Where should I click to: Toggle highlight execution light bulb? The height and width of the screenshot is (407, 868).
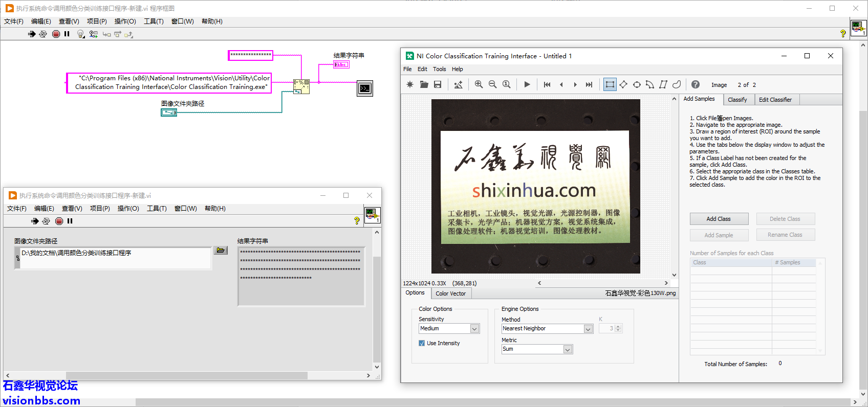coord(80,34)
